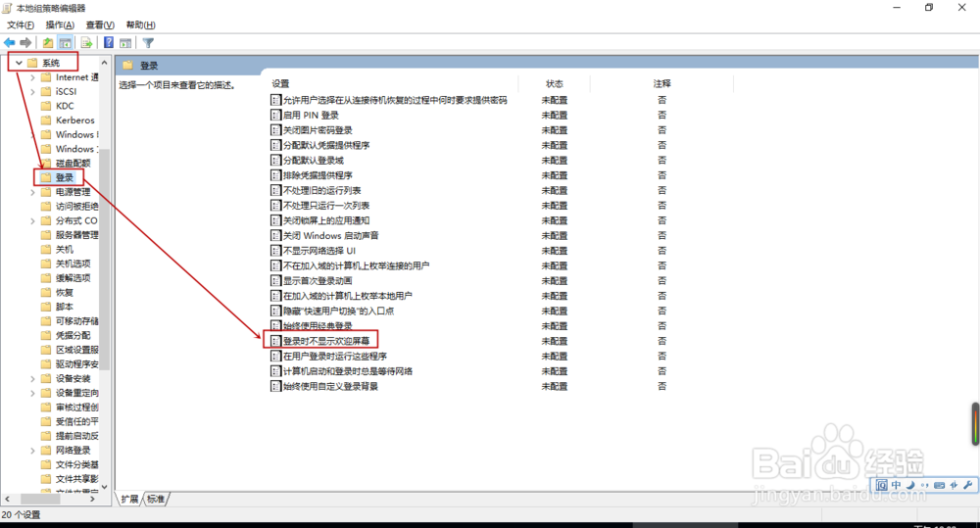Viewport: 980px width, 528px height.
Task: Click tree pane scrollbar down arrow
Action: [x=105, y=487]
